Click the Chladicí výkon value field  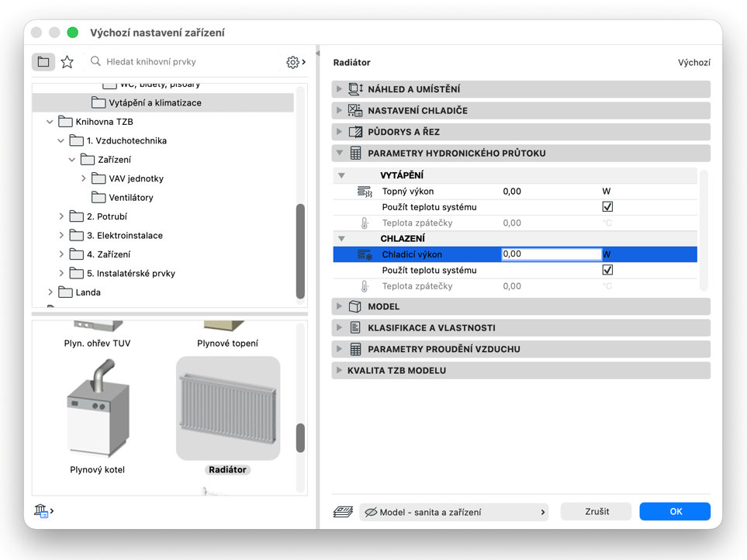pyautogui.click(x=552, y=254)
